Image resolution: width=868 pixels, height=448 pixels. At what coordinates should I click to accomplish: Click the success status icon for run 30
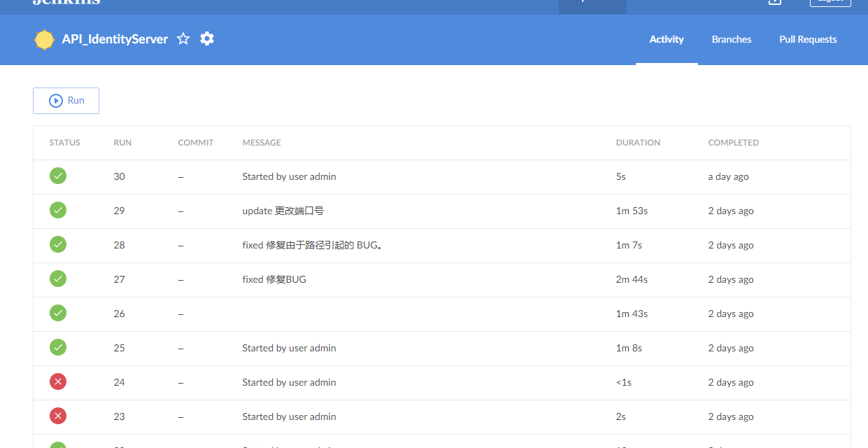58,176
